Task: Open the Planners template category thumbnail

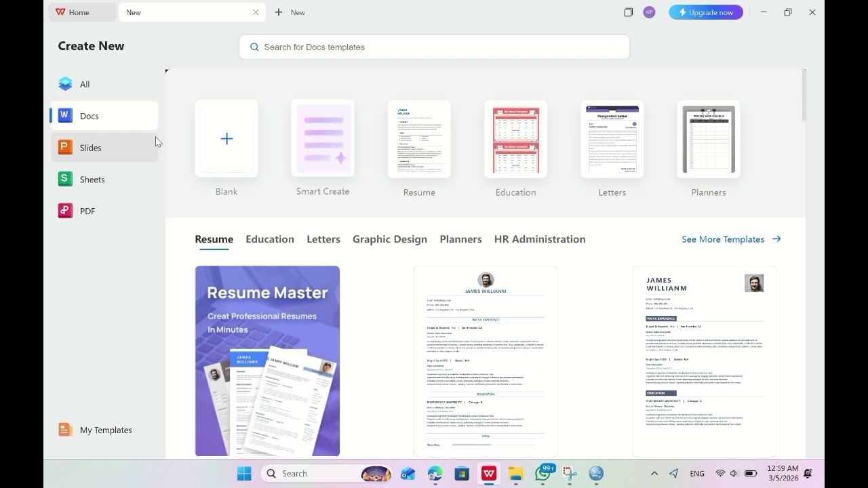Action: [708, 139]
